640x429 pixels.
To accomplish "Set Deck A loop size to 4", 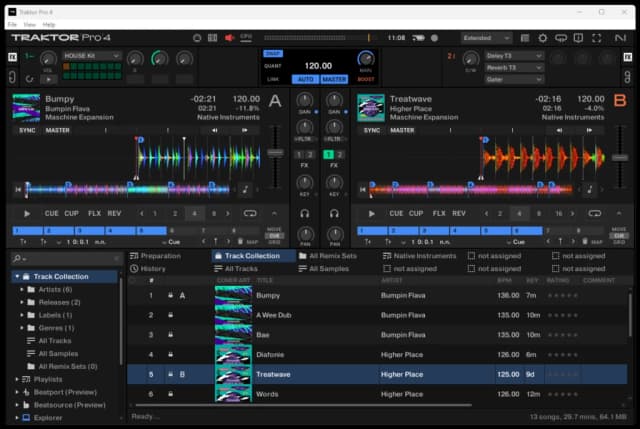I will click(195, 213).
